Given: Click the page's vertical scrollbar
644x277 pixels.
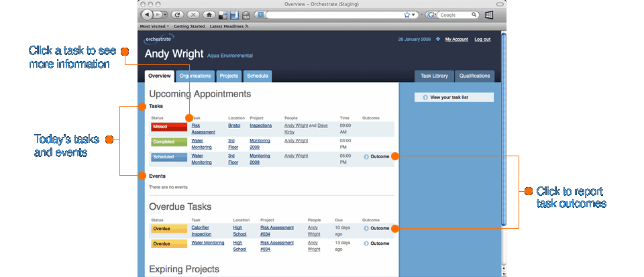Looking at the screenshot, I should pos(503,127).
